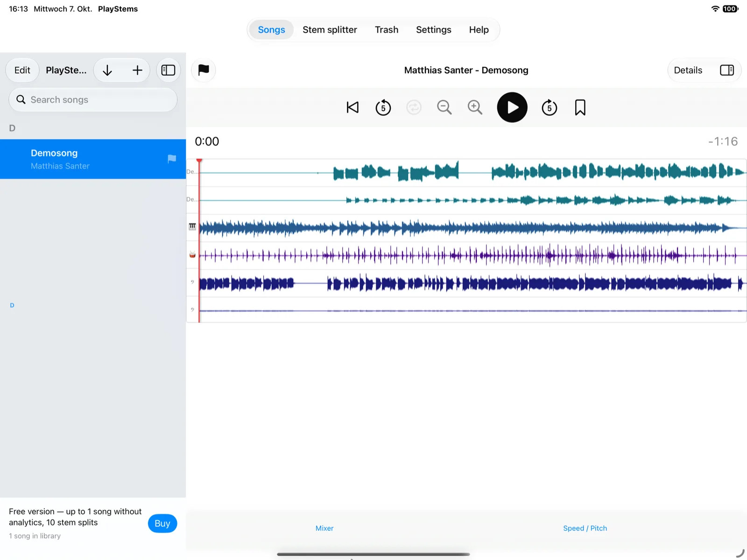Check the Wi-Fi status icon
The image size is (747, 560).
(x=715, y=9)
